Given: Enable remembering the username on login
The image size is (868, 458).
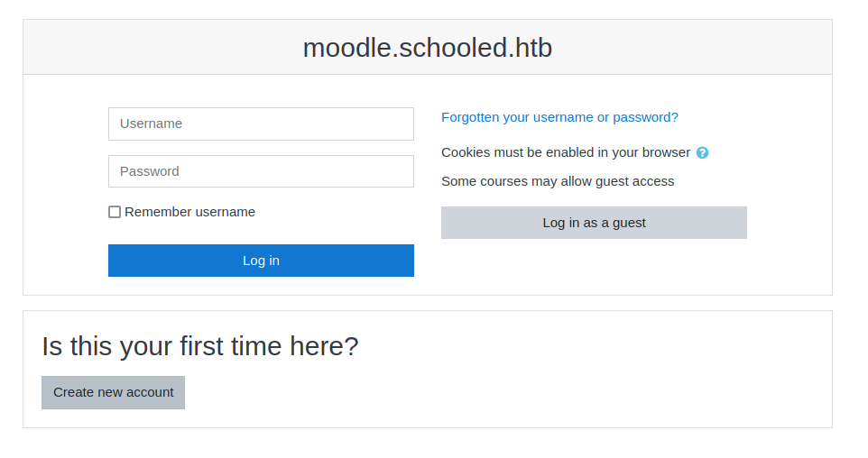Looking at the screenshot, I should coord(115,212).
